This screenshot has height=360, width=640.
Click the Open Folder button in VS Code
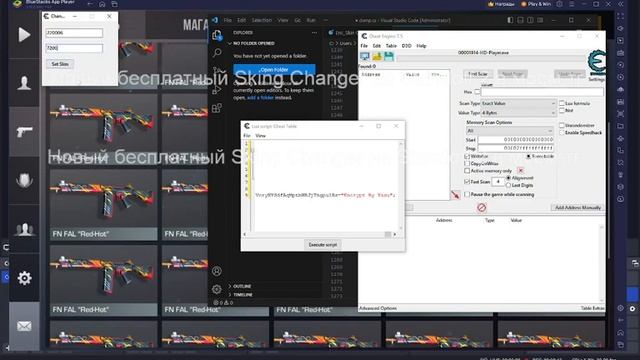pyautogui.click(x=274, y=69)
